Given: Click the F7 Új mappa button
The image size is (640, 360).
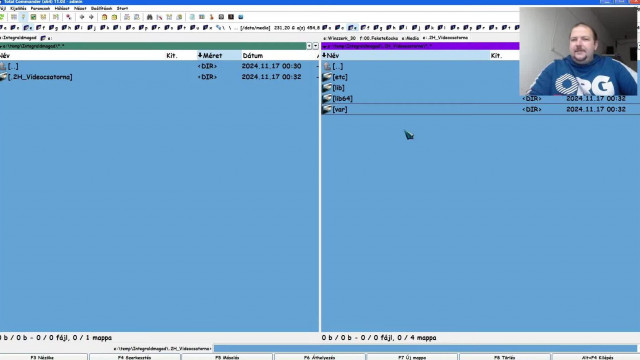Looking at the screenshot, I should tap(412, 357).
